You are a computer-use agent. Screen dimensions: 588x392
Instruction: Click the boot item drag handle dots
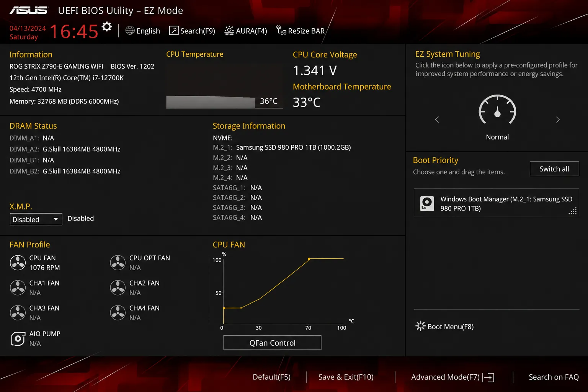pyautogui.click(x=572, y=211)
